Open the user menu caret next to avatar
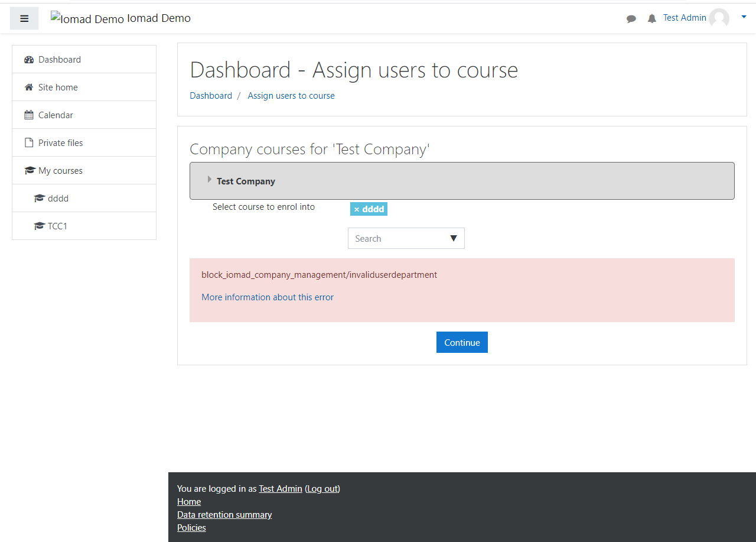The height and width of the screenshot is (542, 756). (743, 17)
